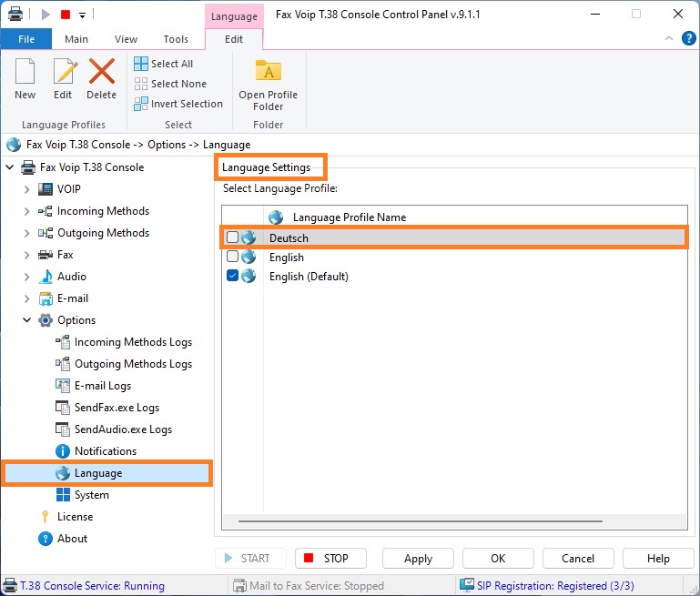Click Select All in the ribbon
700x596 pixels.
164,64
